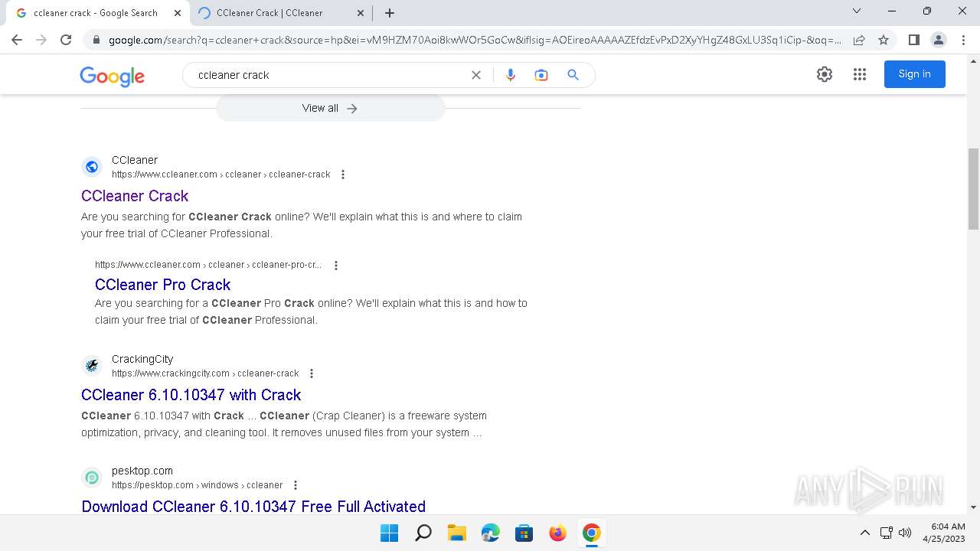Image resolution: width=980 pixels, height=551 pixels.
Task: Clear the search box text
Action: coord(476,75)
